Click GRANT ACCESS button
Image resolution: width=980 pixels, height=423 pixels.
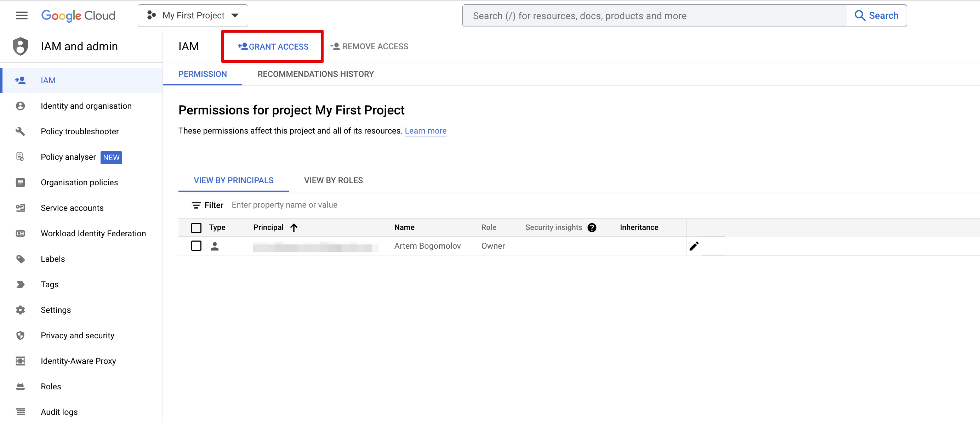pyautogui.click(x=273, y=46)
